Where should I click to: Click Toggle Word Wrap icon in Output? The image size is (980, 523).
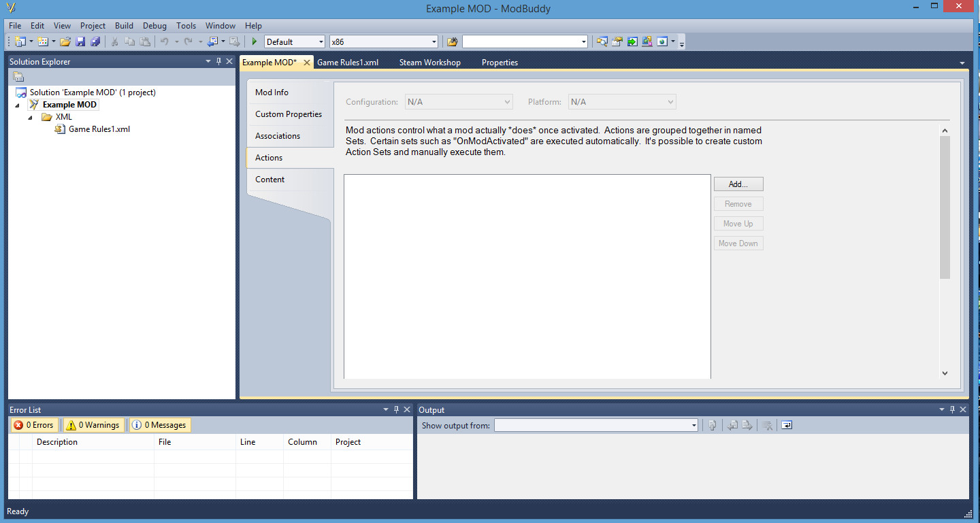786,425
